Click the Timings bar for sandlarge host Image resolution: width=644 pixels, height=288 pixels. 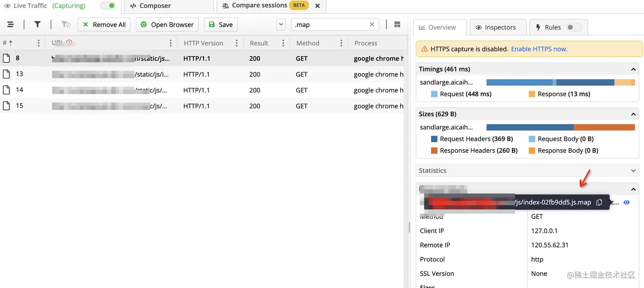(561, 83)
